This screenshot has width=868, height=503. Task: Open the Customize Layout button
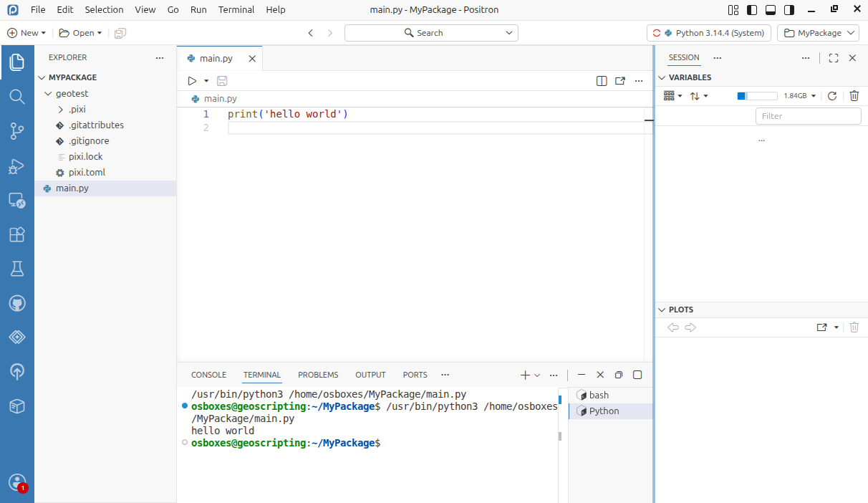(x=733, y=10)
